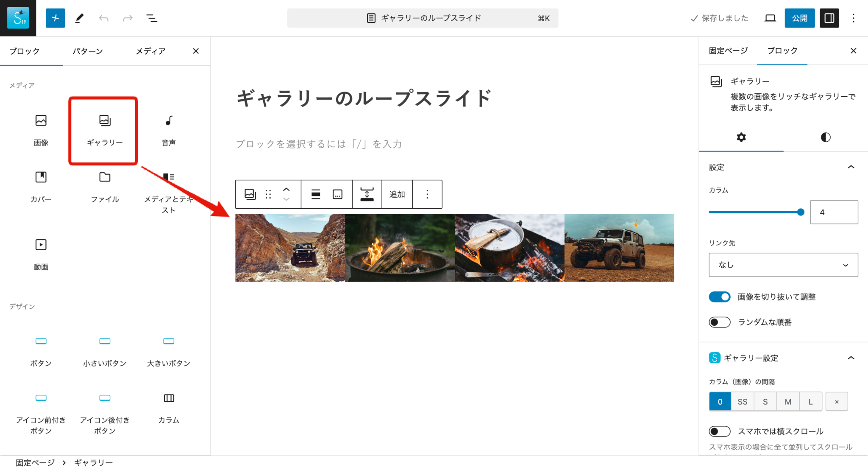This screenshot has height=470, width=868.
Task: Switch to the パターン tab
Action: [87, 51]
